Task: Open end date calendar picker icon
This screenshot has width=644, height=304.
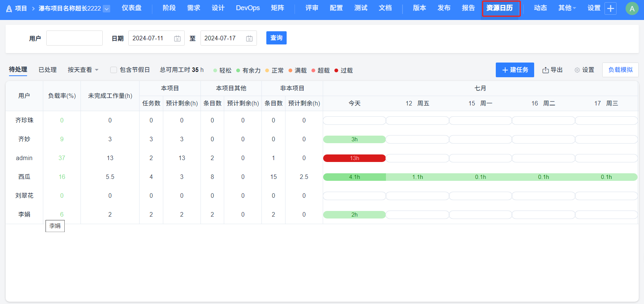Action: 249,38
